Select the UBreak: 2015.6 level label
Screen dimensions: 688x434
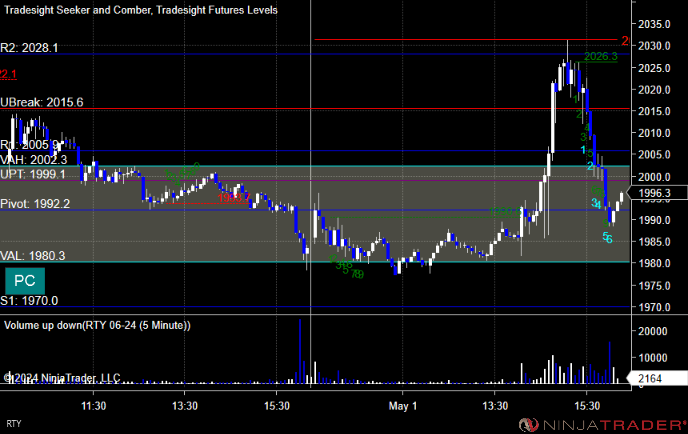[x=42, y=102]
